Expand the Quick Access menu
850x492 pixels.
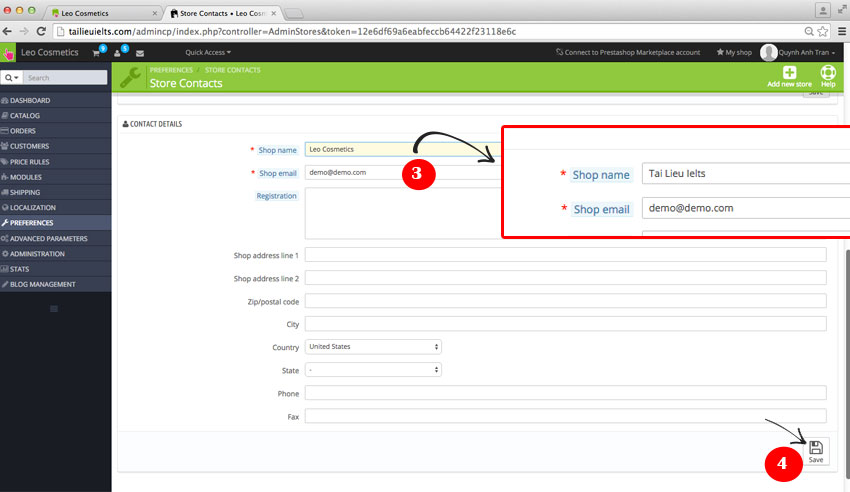click(208, 52)
